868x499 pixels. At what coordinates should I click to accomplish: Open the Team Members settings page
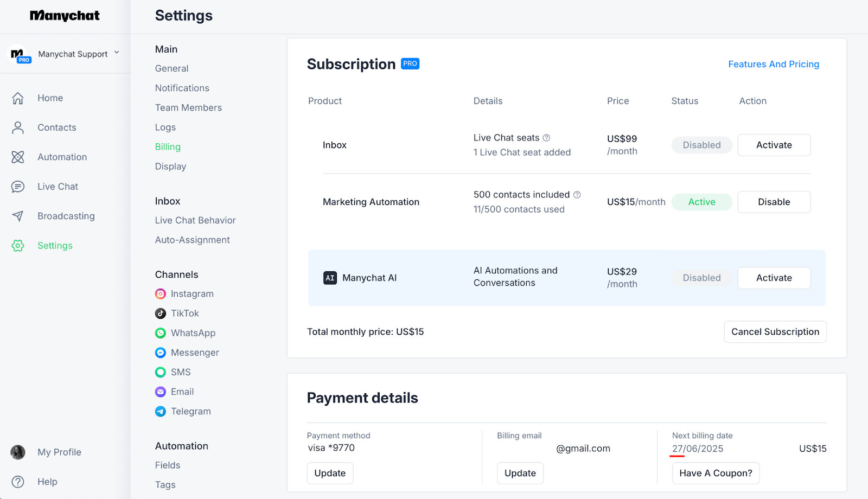tap(188, 107)
